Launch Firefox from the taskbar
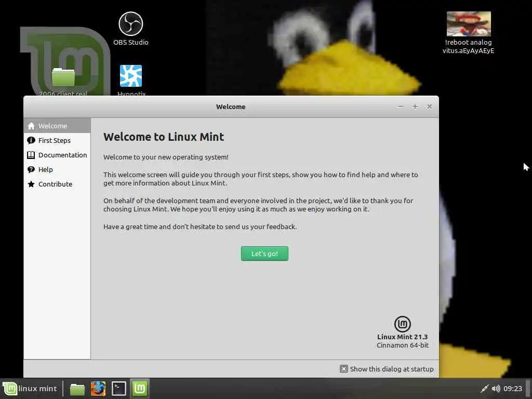This screenshot has width=532, height=399. (98, 389)
